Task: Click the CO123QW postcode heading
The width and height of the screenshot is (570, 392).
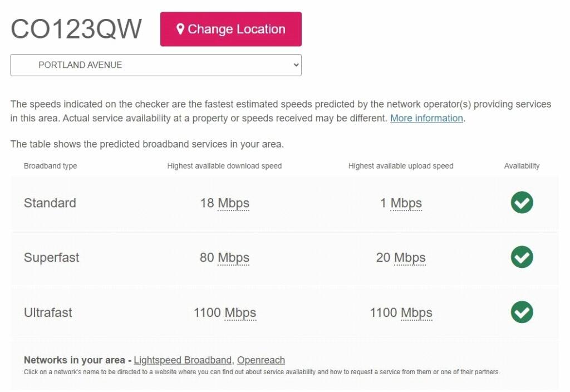Action: (x=76, y=29)
